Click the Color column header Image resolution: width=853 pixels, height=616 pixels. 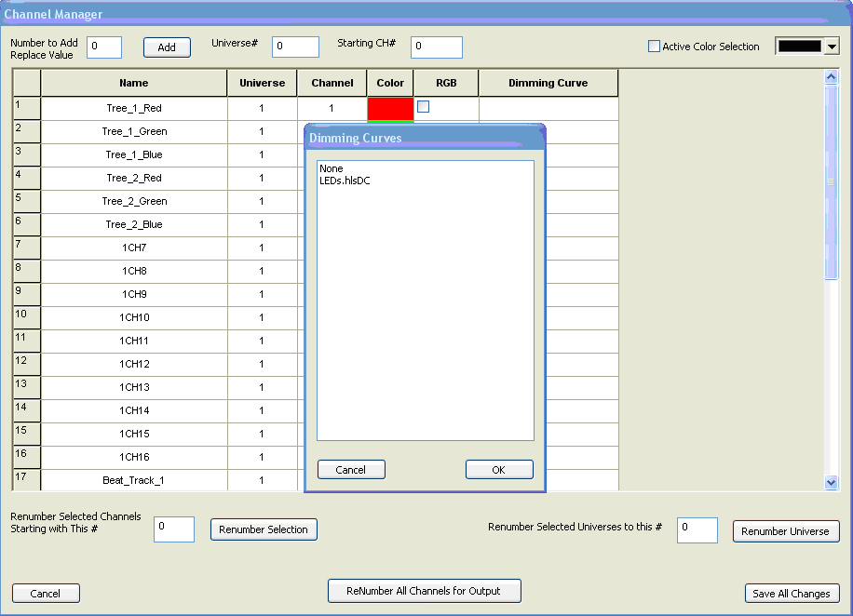(x=390, y=83)
